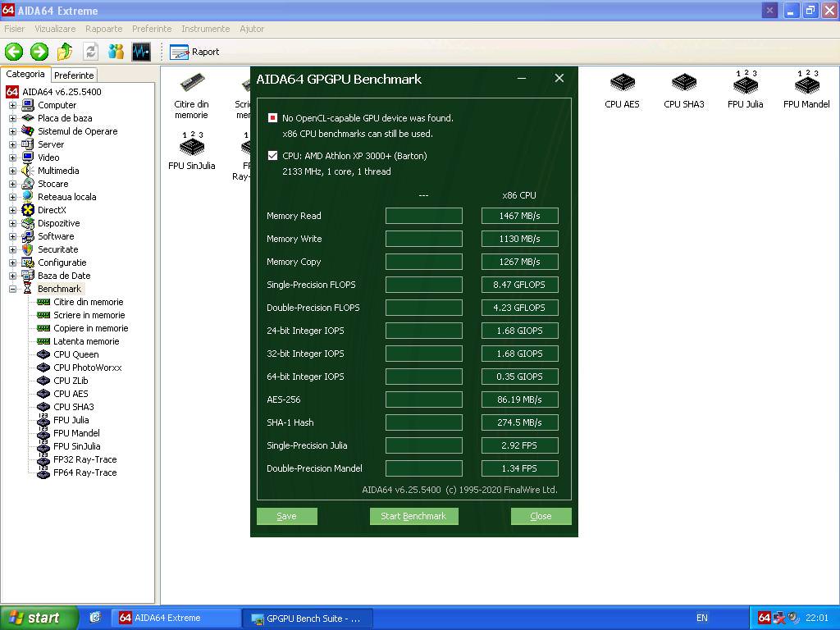
Task: Click the Raport toolbar button
Action: point(194,52)
